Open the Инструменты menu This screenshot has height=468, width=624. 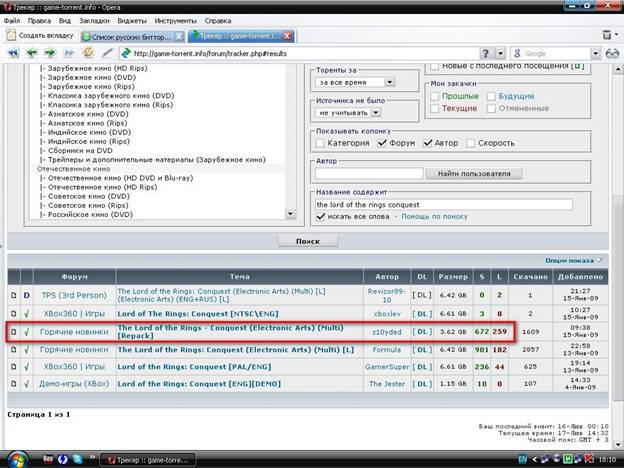coord(176,21)
